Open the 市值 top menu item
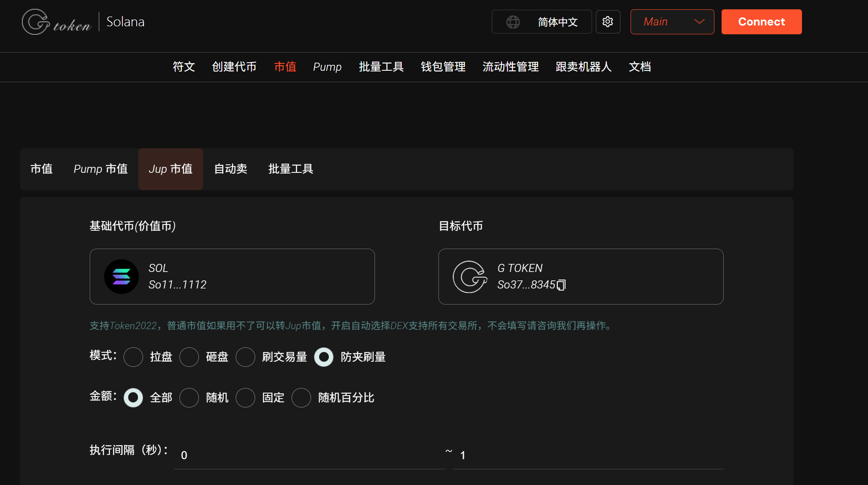The width and height of the screenshot is (868, 485). click(x=285, y=67)
